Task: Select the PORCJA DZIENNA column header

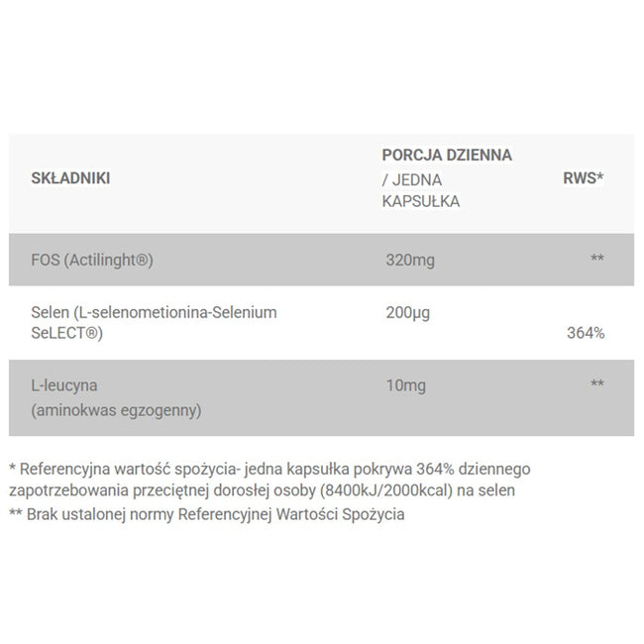Action: tap(448, 156)
